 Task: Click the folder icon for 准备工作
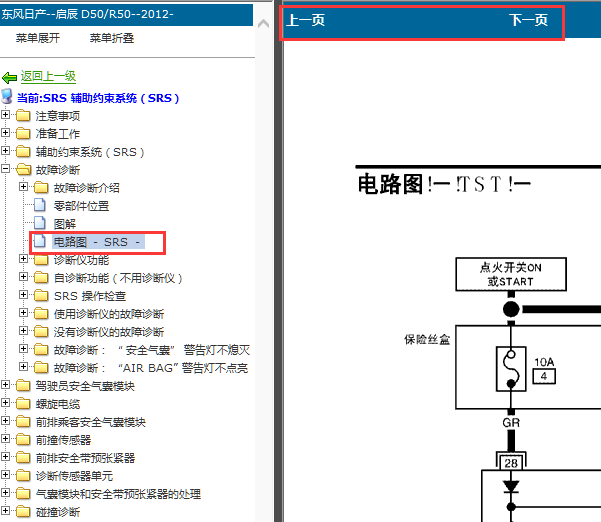23,133
